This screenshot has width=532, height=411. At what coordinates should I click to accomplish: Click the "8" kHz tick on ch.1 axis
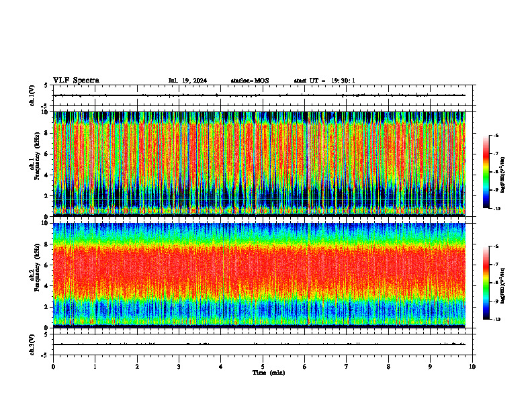click(47, 133)
